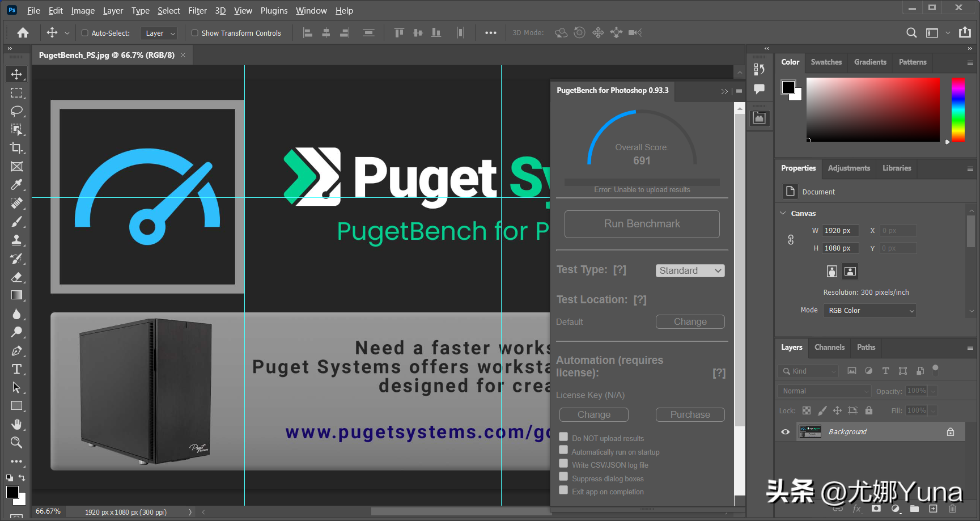Screen dimensions: 980x521
Task: Select the Brush tool
Action: point(16,222)
